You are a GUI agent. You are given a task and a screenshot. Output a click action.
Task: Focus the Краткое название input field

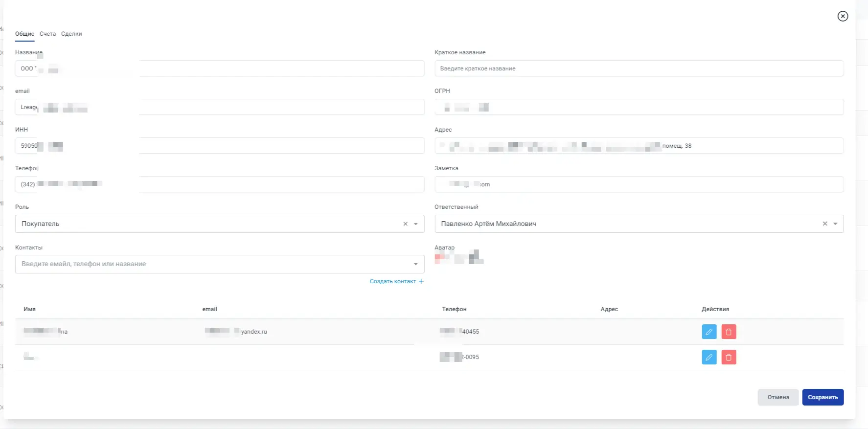[639, 68]
